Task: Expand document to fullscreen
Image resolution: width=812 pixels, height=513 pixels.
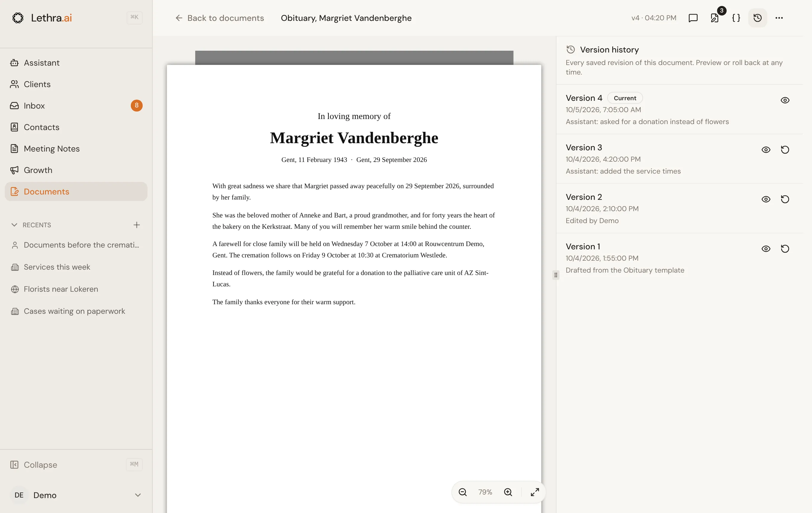Action: [534, 492]
